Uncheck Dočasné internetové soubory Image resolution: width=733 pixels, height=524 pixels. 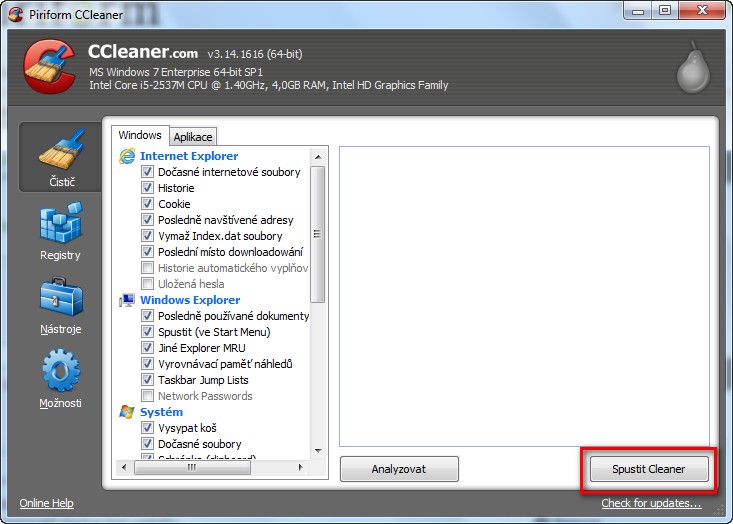point(147,172)
